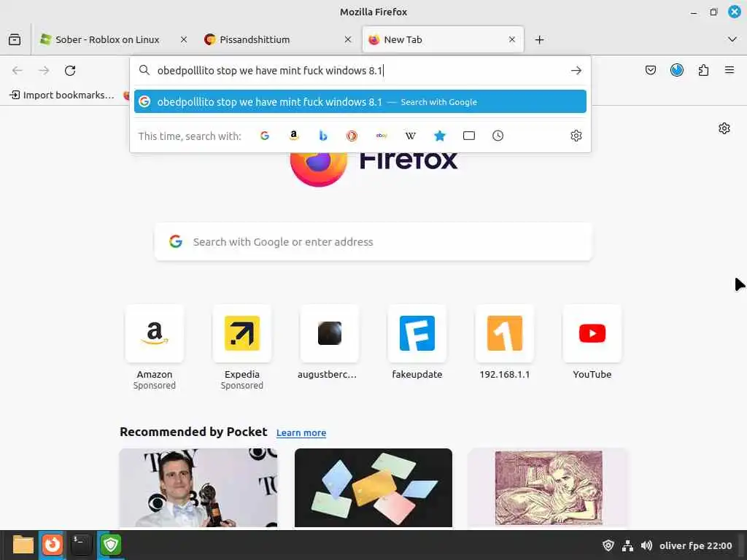Search bookmarks with the star icon
The image size is (747, 560).
coord(440,136)
